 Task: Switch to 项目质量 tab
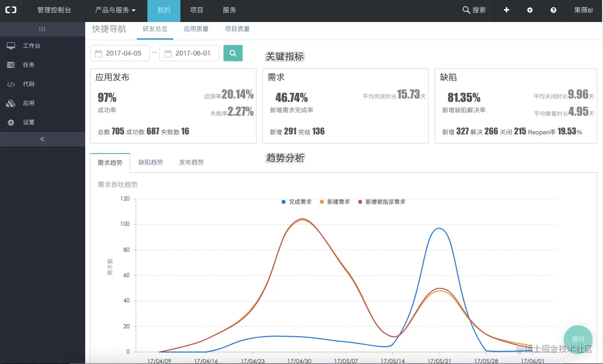(x=237, y=29)
